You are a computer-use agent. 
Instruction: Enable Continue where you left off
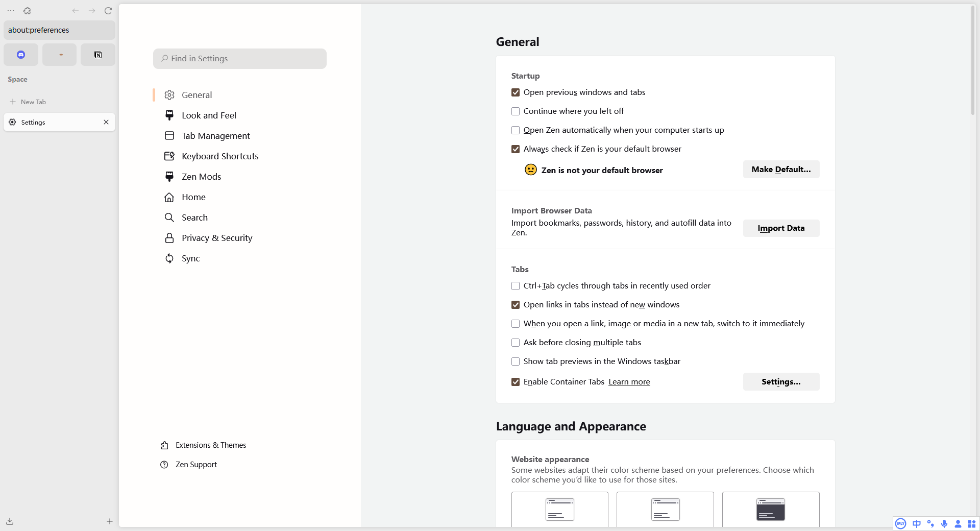tap(516, 111)
